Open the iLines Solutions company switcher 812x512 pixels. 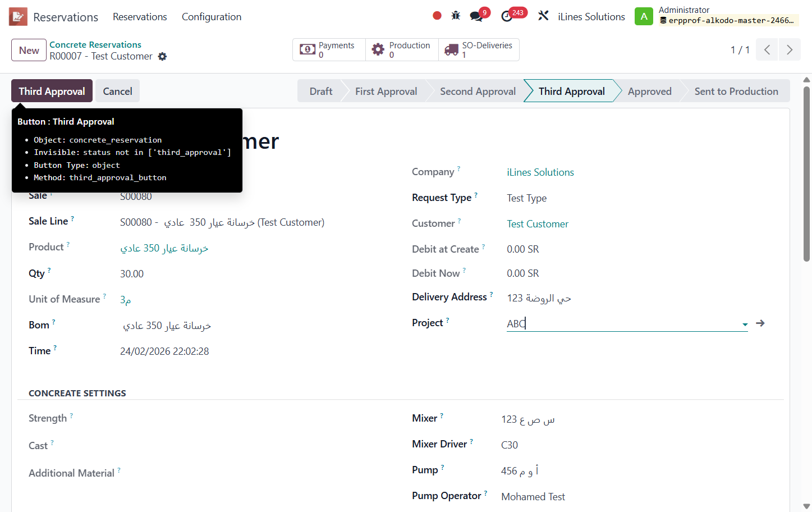click(591, 17)
